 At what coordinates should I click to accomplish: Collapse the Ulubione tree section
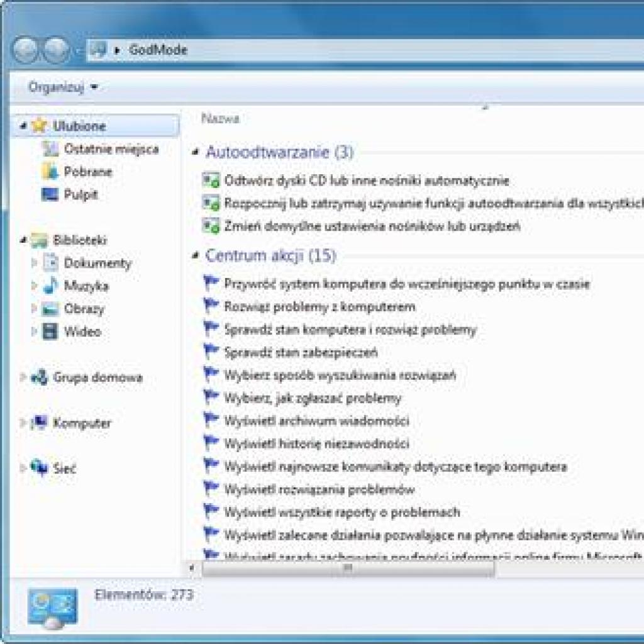(24, 126)
